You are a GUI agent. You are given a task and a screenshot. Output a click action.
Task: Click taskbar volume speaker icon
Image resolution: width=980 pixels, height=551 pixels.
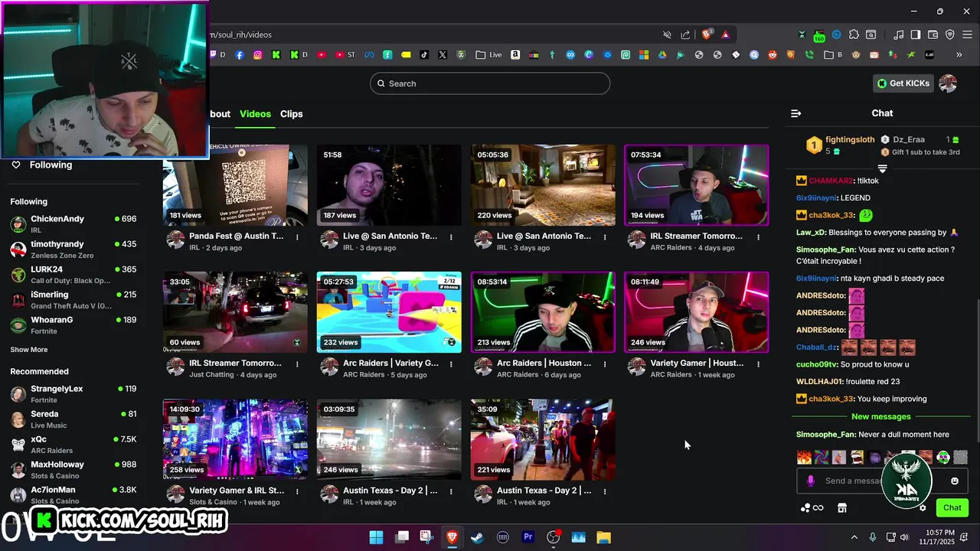pos(904,537)
